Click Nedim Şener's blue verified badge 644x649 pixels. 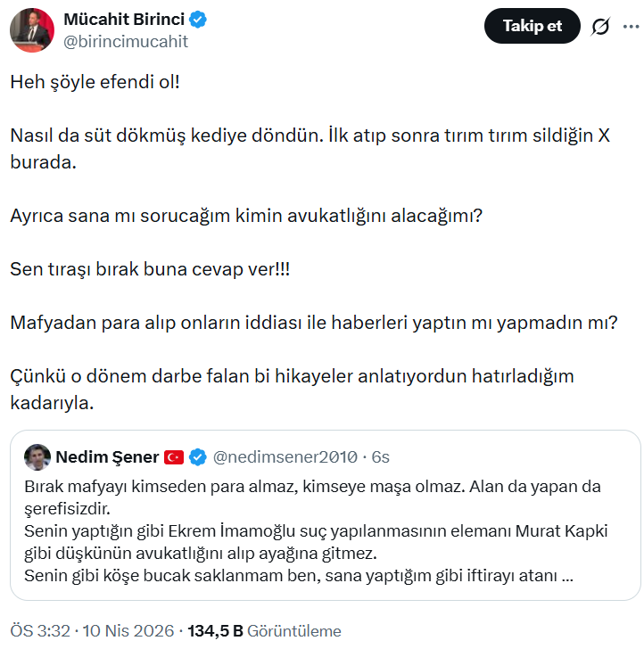[x=197, y=457]
